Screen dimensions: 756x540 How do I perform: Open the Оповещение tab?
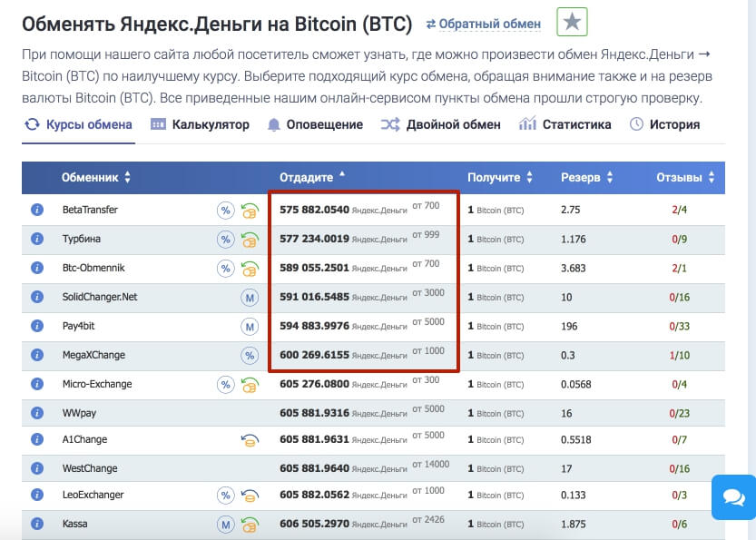314,124
